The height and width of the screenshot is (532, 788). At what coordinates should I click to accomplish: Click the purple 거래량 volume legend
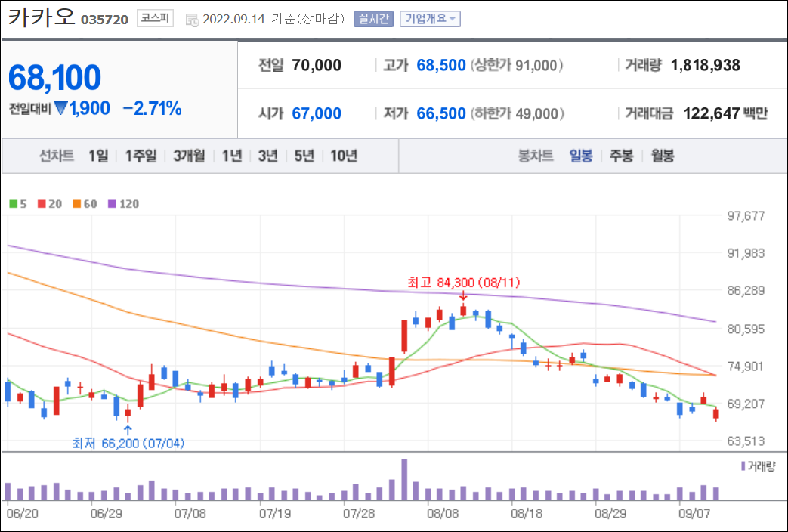pyautogui.click(x=759, y=466)
